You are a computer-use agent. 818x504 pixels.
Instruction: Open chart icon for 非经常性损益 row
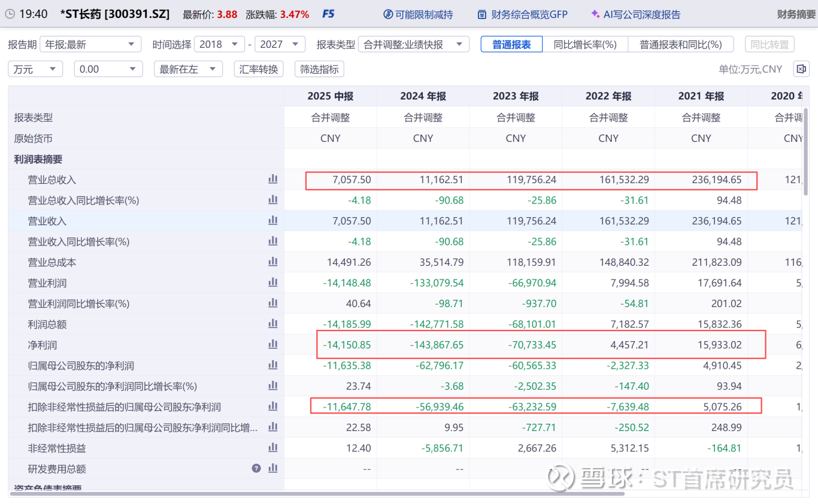tap(272, 448)
